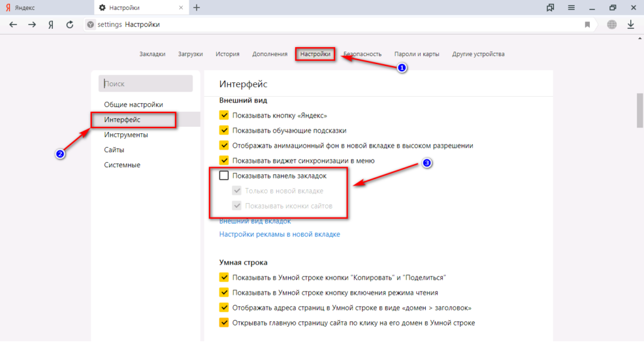Screen dimensions: 644x362
Task: Toggle open main page by domain click checkbox
Action: (224, 322)
